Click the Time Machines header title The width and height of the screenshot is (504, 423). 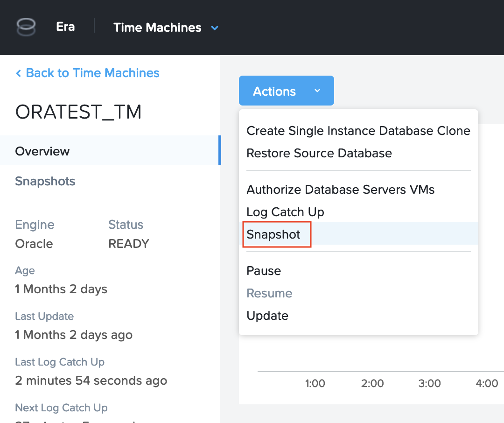click(157, 28)
